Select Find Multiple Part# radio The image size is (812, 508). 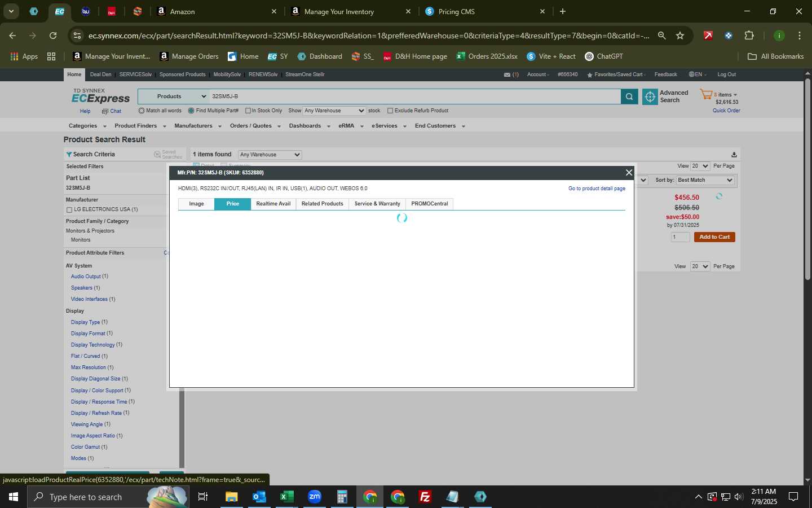[x=191, y=111]
